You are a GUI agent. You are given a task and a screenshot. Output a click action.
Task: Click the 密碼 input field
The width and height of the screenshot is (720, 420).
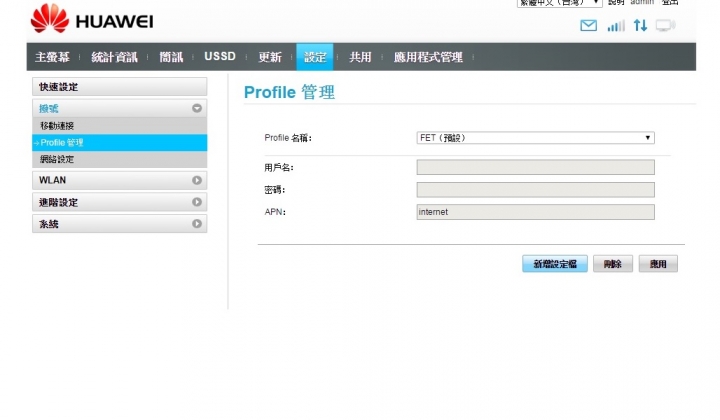(x=535, y=190)
